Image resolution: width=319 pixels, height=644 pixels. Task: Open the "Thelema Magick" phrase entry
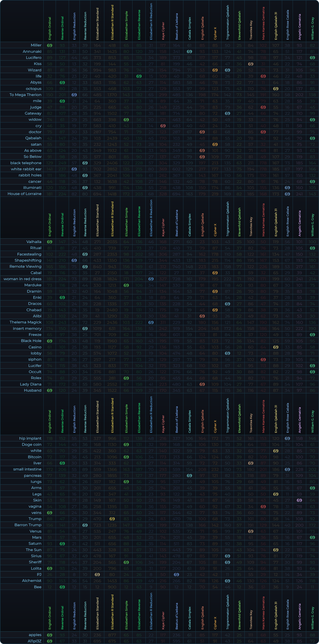[26, 322]
